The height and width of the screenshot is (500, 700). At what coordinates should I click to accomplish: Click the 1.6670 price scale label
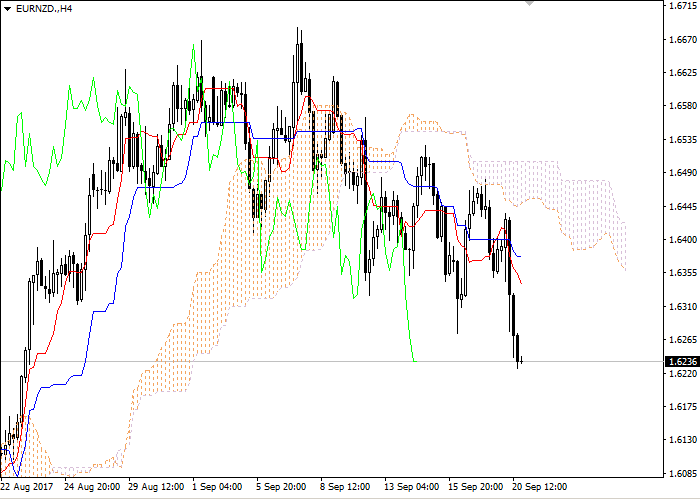(x=683, y=40)
